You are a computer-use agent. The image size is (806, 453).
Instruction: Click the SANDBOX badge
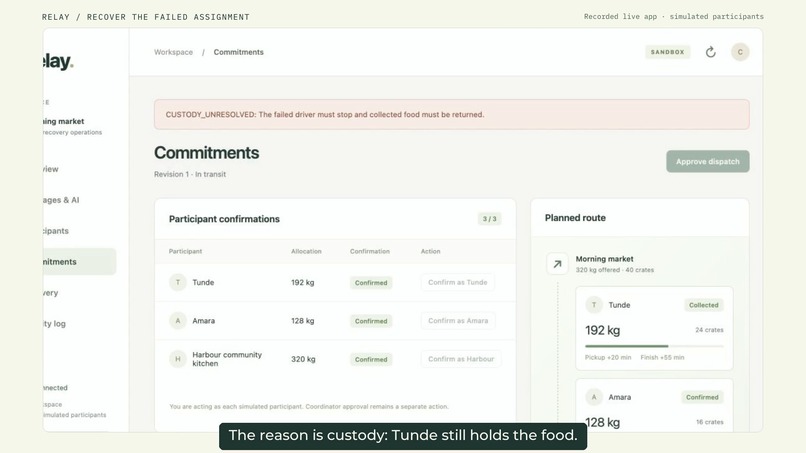667,52
